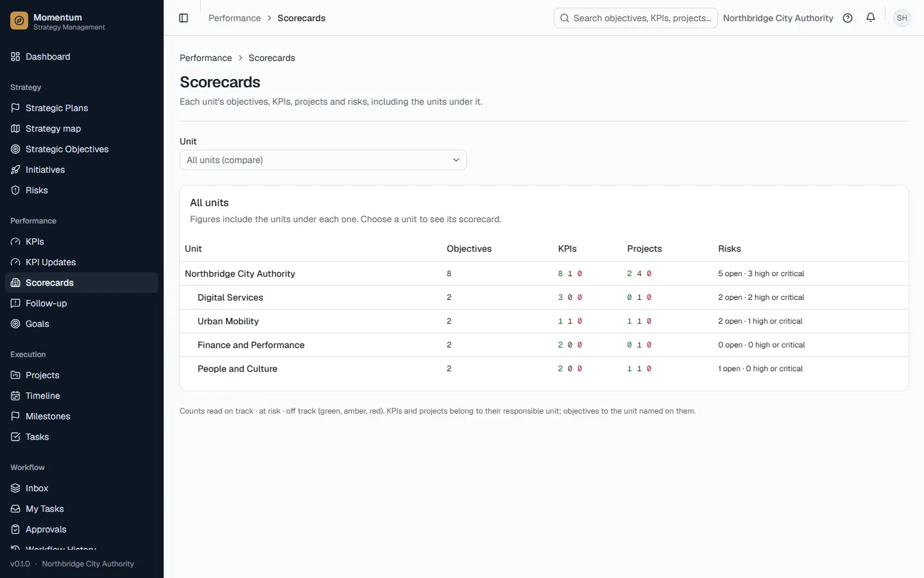Viewport: 924px width, 578px height.
Task: Open KPI Updates in the sidebar
Action: 81,262
